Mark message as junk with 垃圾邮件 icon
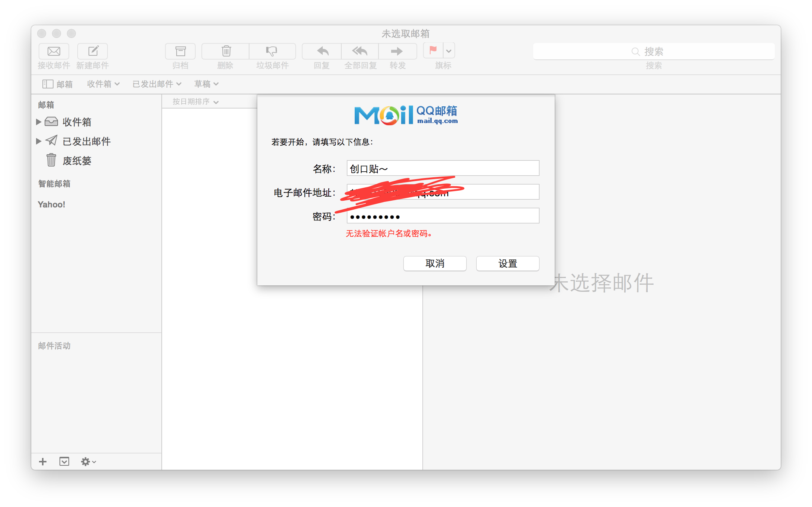This screenshot has width=812, height=507. point(272,51)
